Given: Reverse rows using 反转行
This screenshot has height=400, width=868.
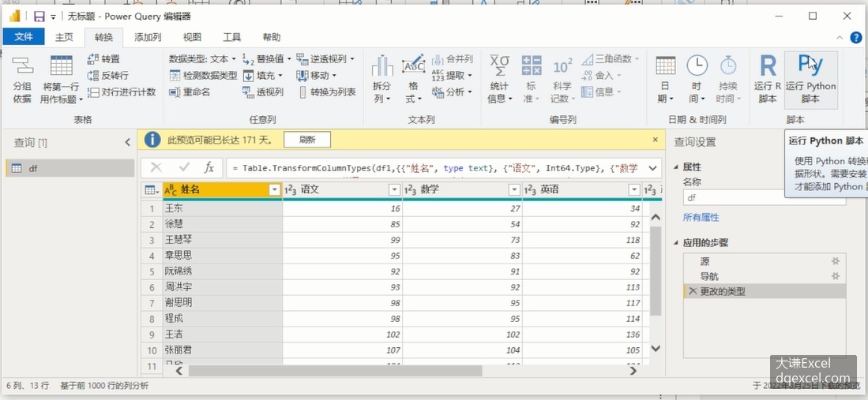Looking at the screenshot, I should [x=108, y=75].
